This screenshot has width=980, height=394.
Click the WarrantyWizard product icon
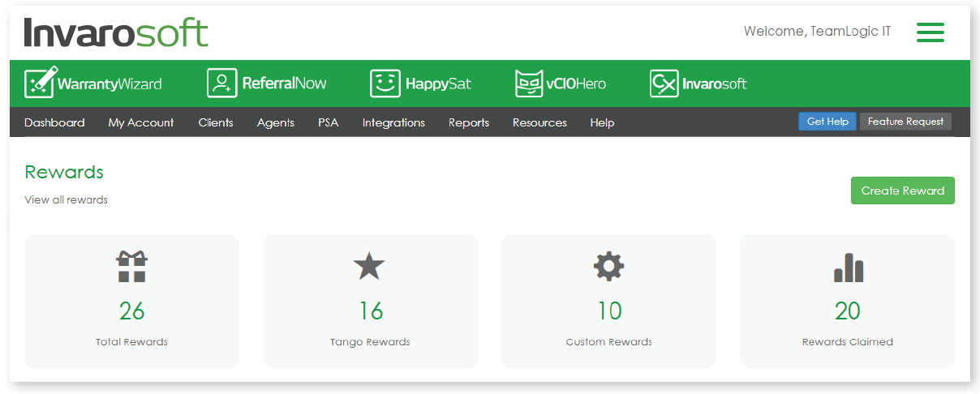[x=41, y=83]
